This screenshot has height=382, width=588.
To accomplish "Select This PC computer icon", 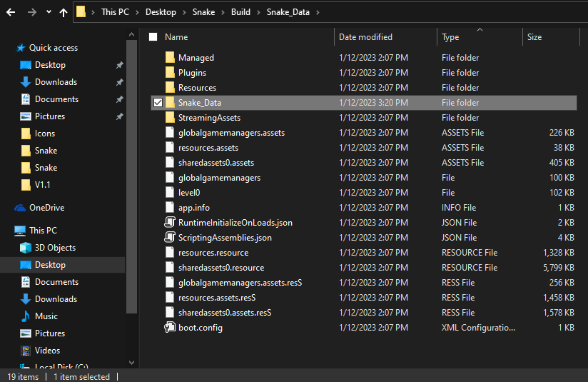I will (20, 231).
